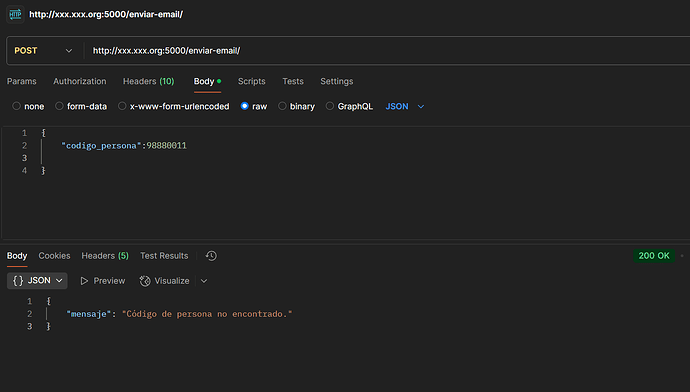The height and width of the screenshot is (392, 690).
Task: Select the x-www-form-urlencoded radio option
Action: tap(122, 106)
